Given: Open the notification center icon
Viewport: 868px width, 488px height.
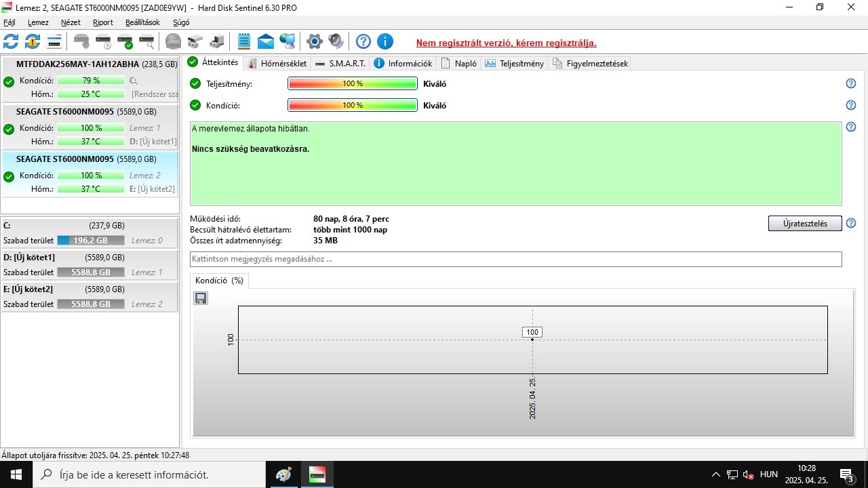Looking at the screenshot, I should [847, 474].
